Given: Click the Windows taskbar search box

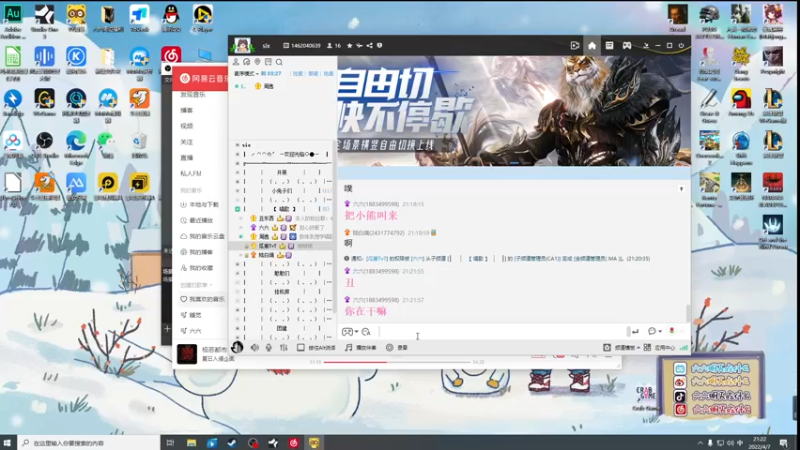Looking at the screenshot, I should pyautogui.click(x=89, y=443).
